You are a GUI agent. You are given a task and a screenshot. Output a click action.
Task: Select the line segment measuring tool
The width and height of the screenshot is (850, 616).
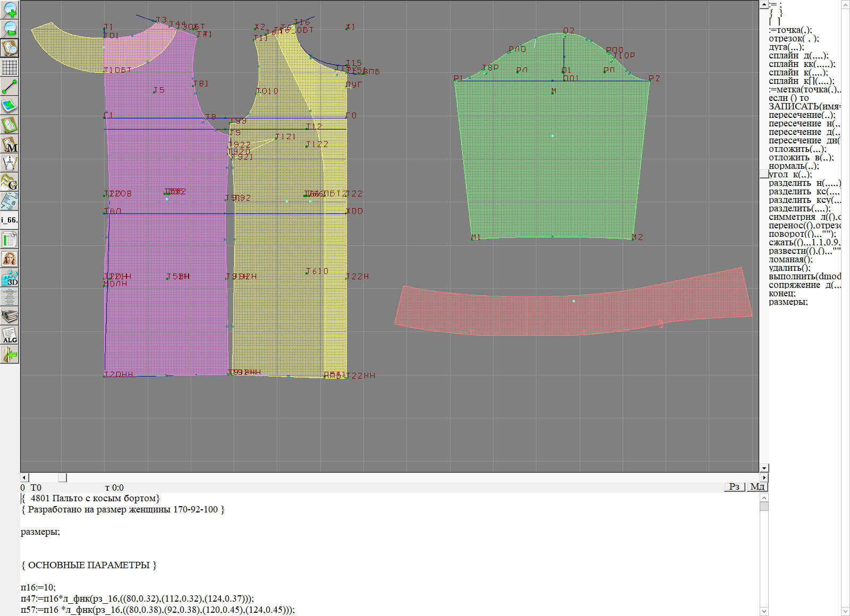[10, 87]
